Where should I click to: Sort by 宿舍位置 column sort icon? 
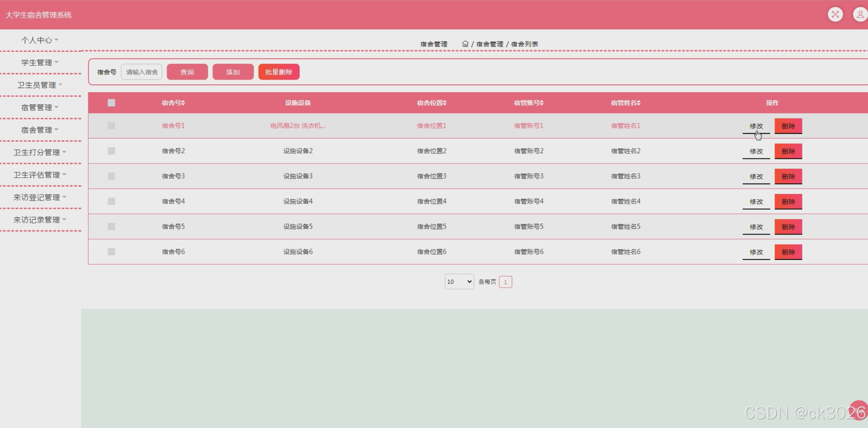click(445, 103)
